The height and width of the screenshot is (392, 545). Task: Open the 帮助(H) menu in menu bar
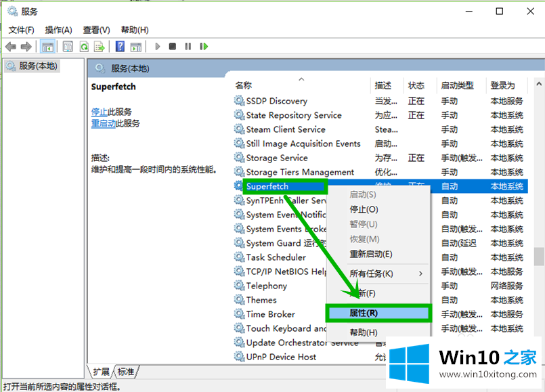(x=135, y=30)
